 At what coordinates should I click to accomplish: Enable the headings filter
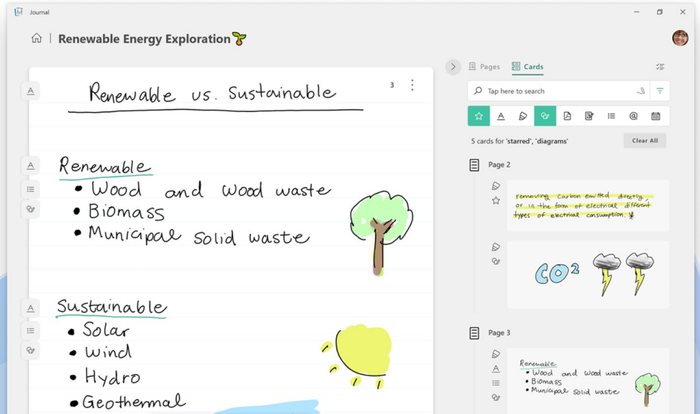(x=501, y=116)
